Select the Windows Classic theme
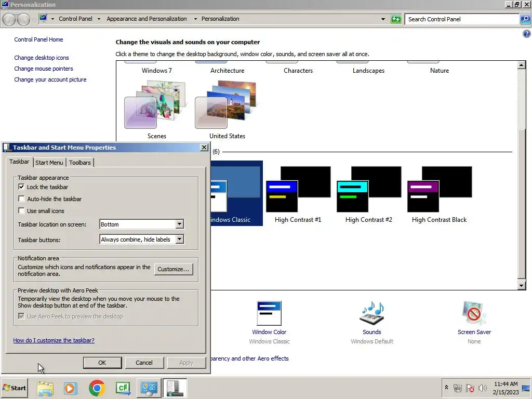Image resolution: width=532 pixels, height=399 pixels. 236,193
